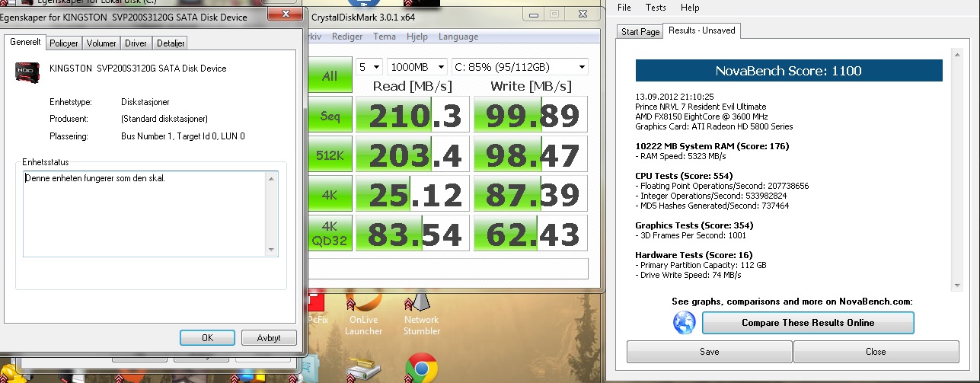Click the 512K read result 203.4
The width and height of the screenshot is (980, 383).
pos(411,155)
